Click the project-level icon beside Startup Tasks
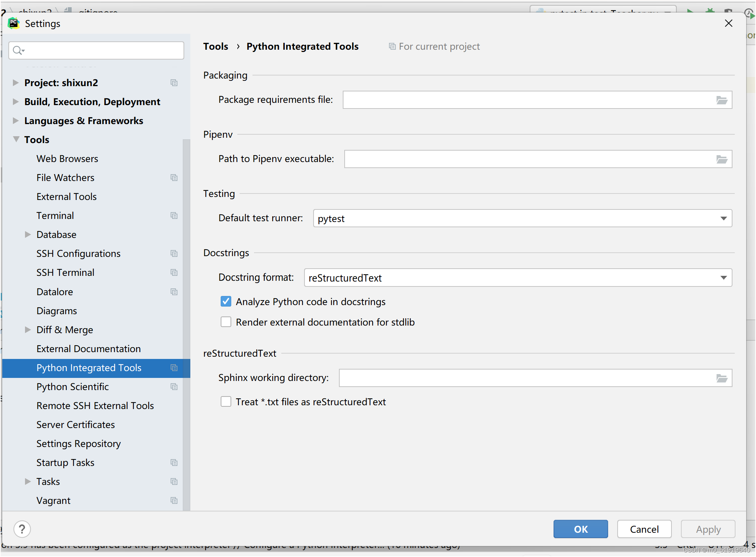This screenshot has width=756, height=557. 174,463
